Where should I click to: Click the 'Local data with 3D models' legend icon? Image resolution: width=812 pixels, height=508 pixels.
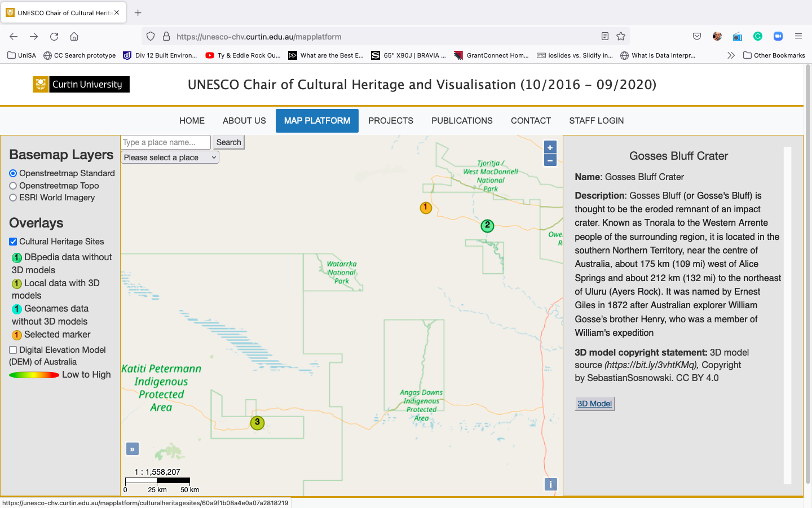(x=17, y=284)
